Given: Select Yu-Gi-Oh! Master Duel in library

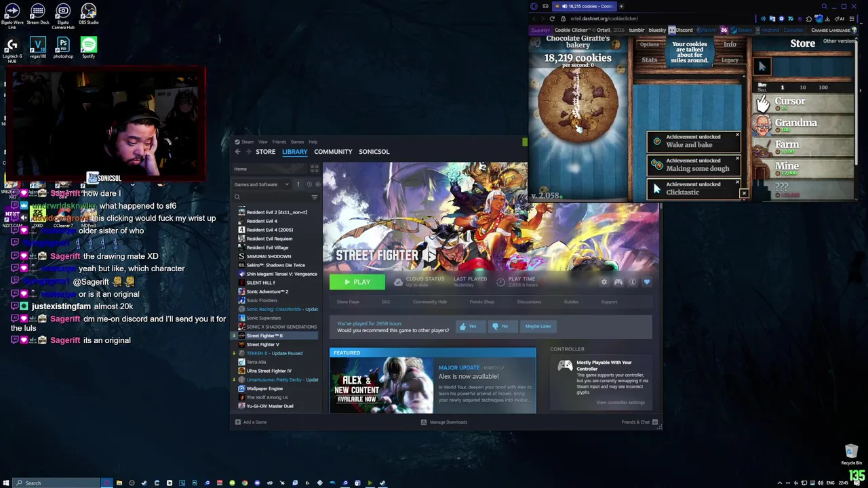Looking at the screenshot, I should coord(270,406).
